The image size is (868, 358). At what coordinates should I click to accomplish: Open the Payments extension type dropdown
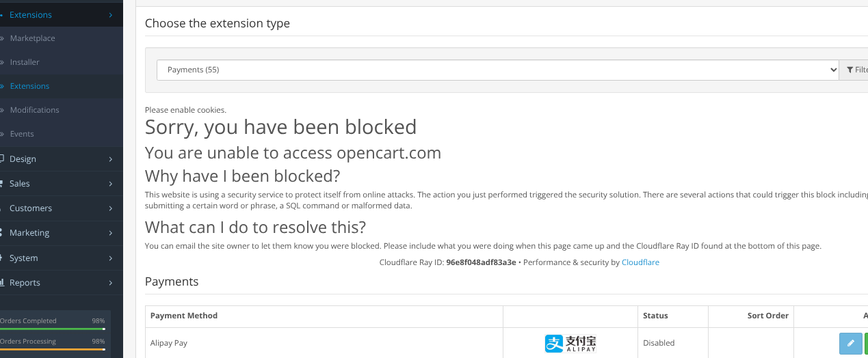[498, 70]
